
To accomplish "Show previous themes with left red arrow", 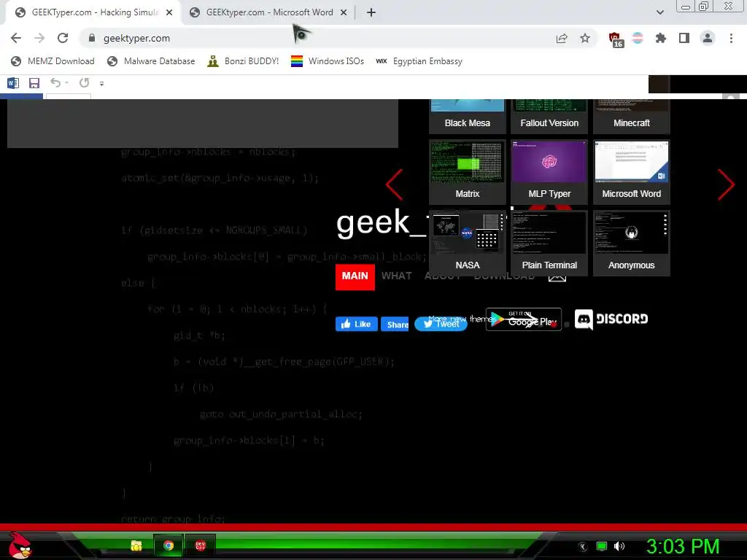I will [x=395, y=184].
